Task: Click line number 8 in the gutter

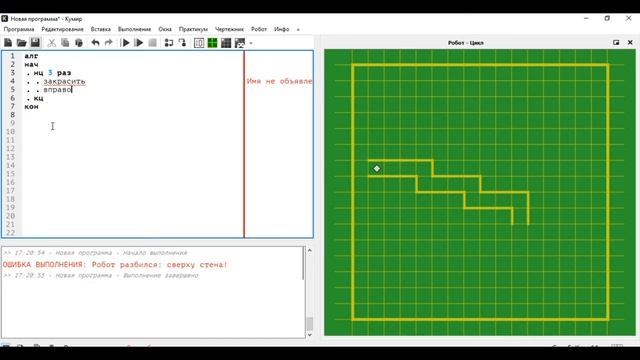Action: 12,115
